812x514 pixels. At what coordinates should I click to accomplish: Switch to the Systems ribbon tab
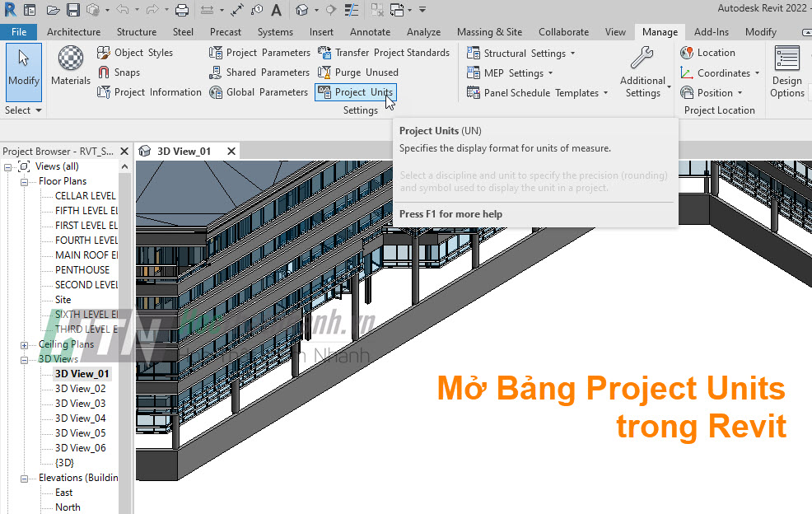tap(275, 31)
